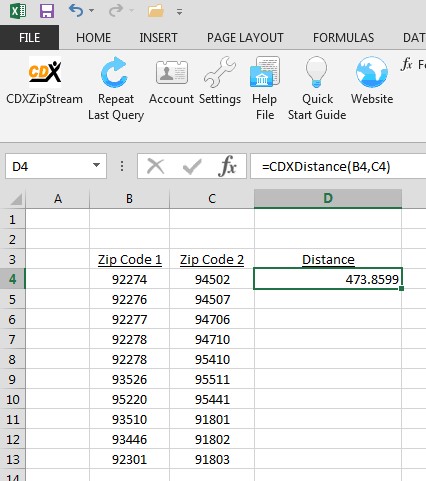The image size is (426, 481).
Task: Select cell with zip 94710
Action: click(212, 339)
